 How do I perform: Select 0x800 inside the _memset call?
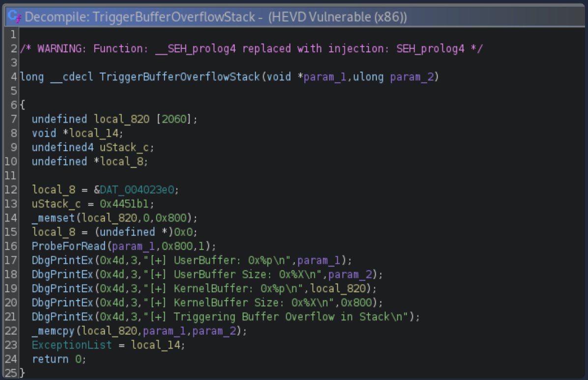(x=171, y=218)
